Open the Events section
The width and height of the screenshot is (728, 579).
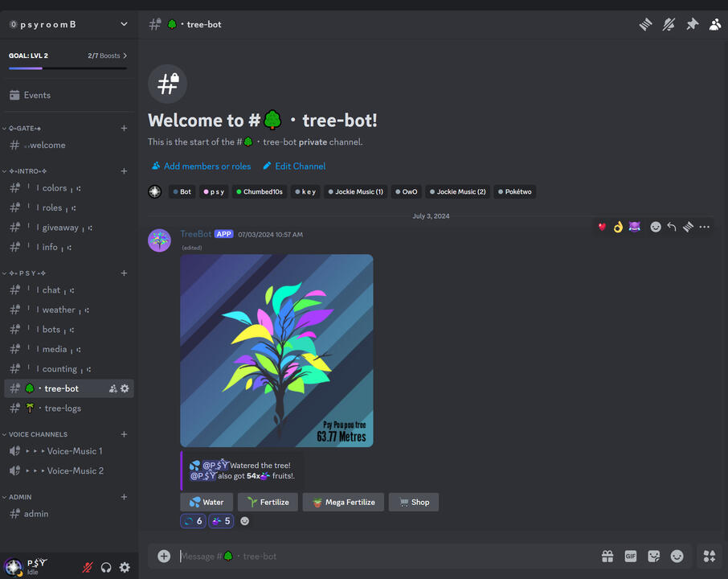[35, 95]
